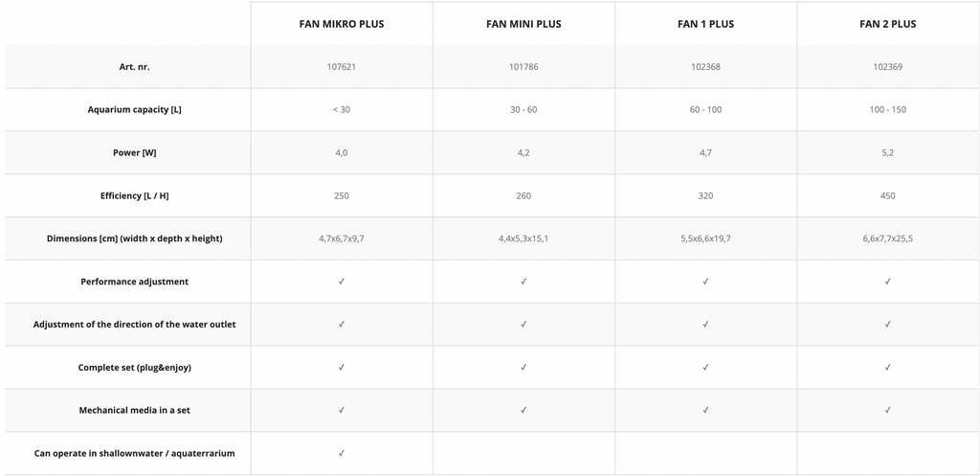This screenshot has width=980, height=476.
Task: Click Mechanical media checkmark under FAN 2 PLUS
Action: click(888, 410)
